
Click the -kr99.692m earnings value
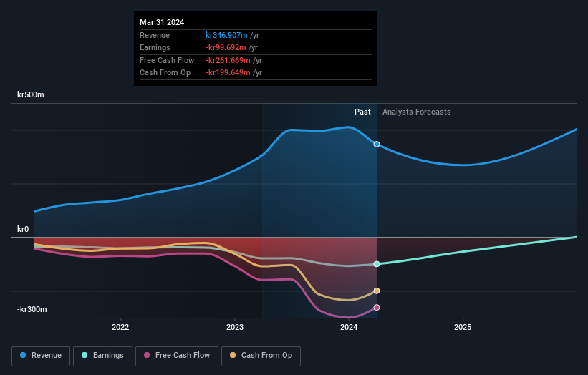pos(226,47)
